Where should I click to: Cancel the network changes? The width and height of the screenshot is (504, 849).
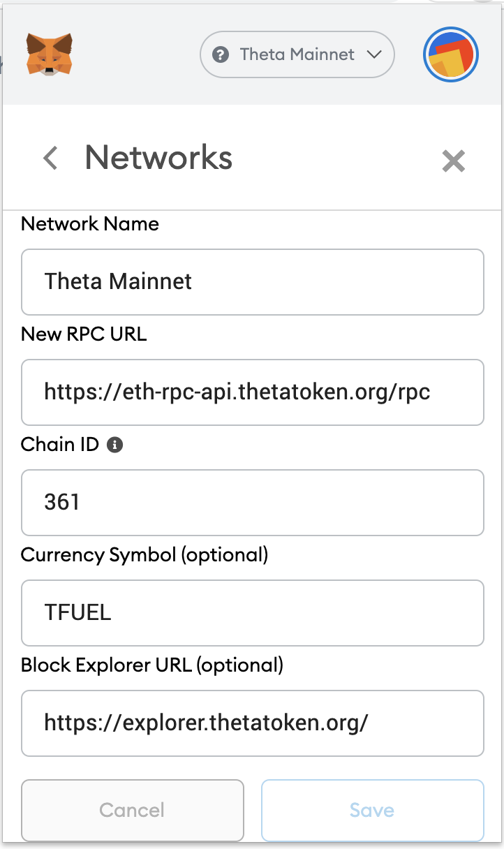click(x=133, y=811)
